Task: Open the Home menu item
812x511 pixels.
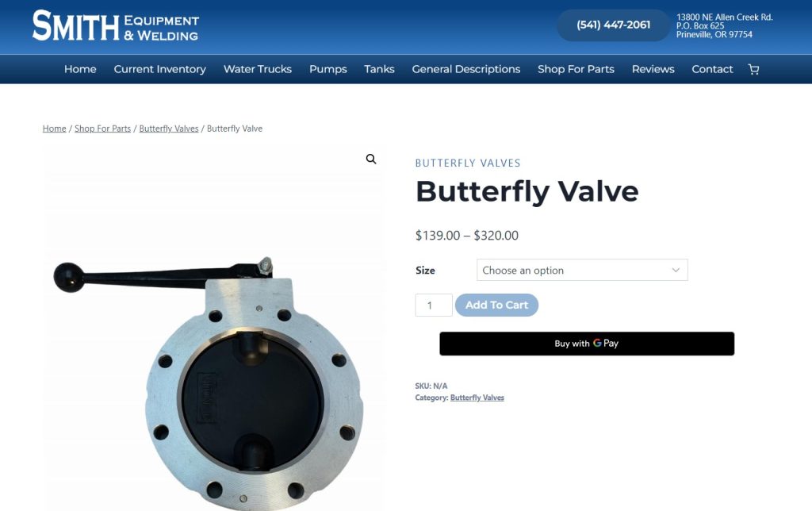Action: 80,70
